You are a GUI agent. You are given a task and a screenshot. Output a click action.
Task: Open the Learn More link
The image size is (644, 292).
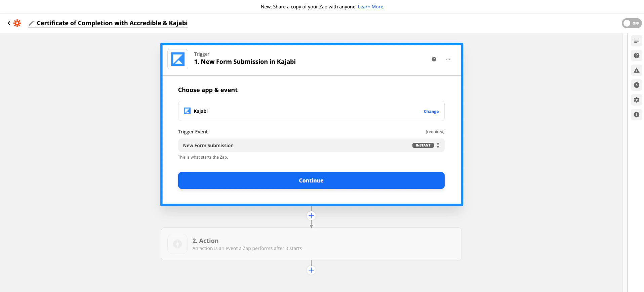(x=370, y=7)
